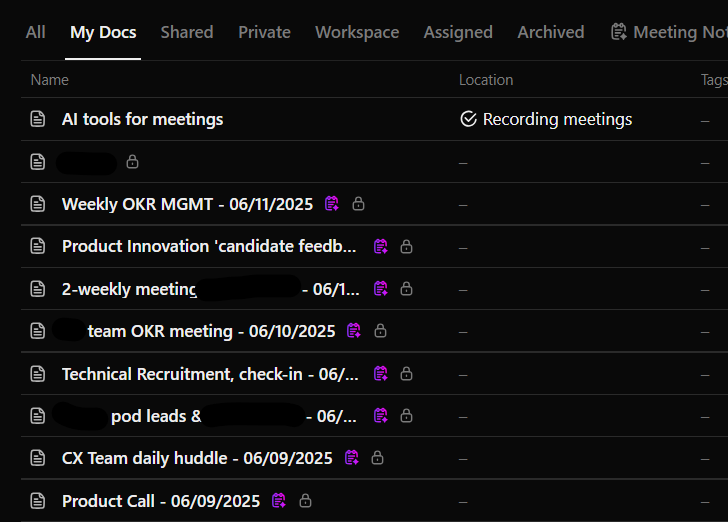Switch to the All tab
The width and height of the screenshot is (728, 522).
point(35,32)
